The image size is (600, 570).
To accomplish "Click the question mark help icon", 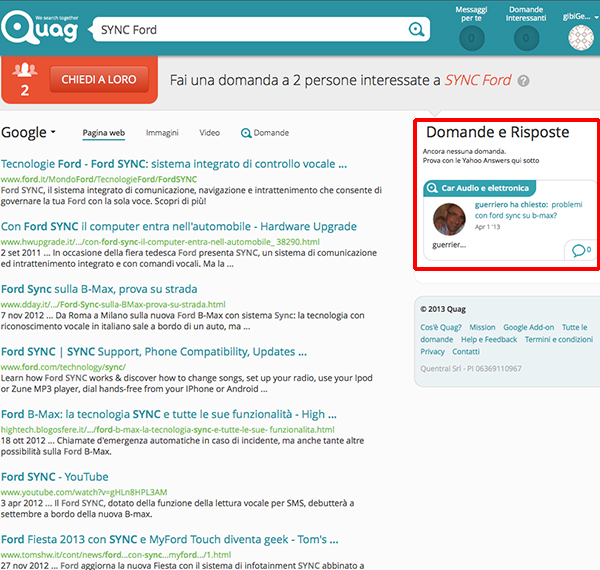I will pos(523,81).
